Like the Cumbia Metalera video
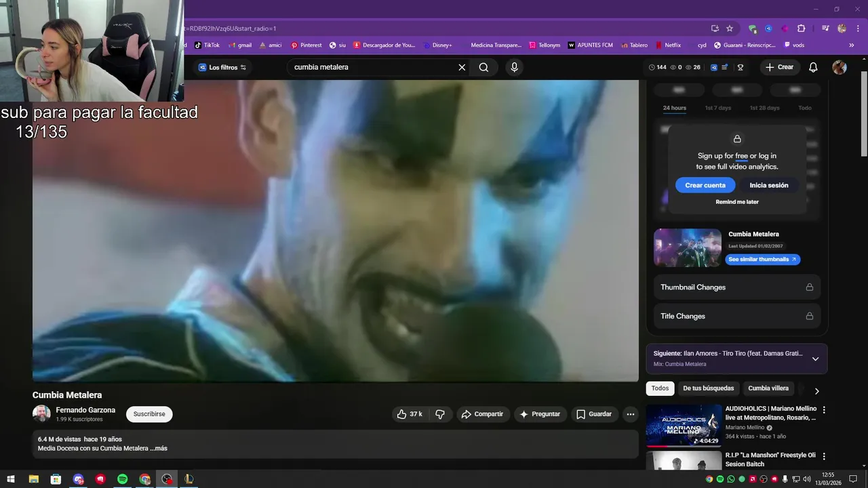 pos(410,414)
